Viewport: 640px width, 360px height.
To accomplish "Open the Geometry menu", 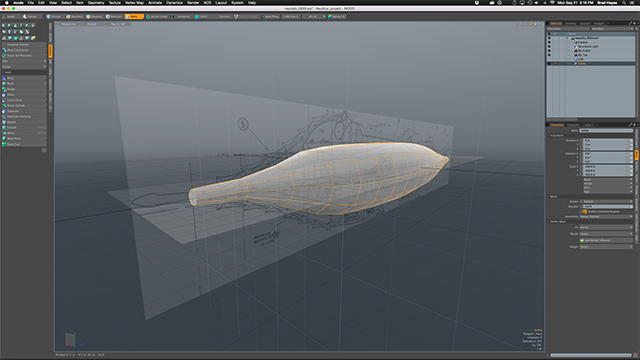I will 96,3.
